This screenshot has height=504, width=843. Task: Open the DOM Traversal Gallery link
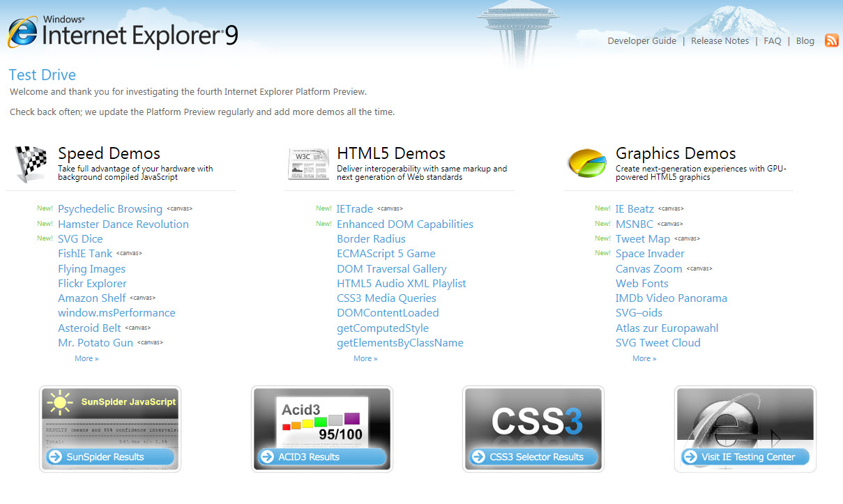(x=392, y=268)
